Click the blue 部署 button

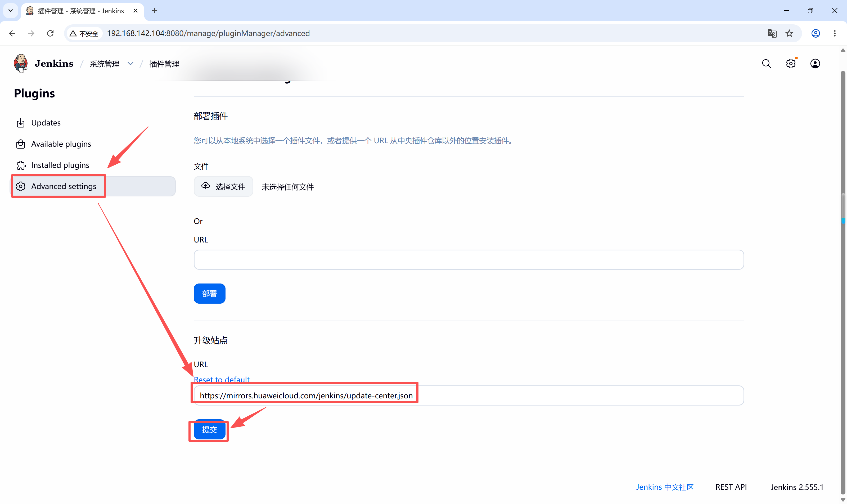pos(209,294)
